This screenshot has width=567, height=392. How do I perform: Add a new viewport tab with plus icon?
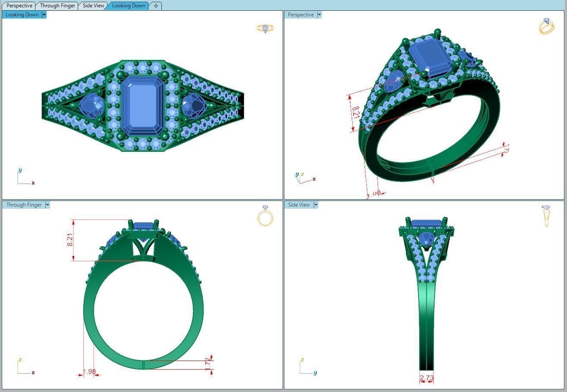click(156, 6)
